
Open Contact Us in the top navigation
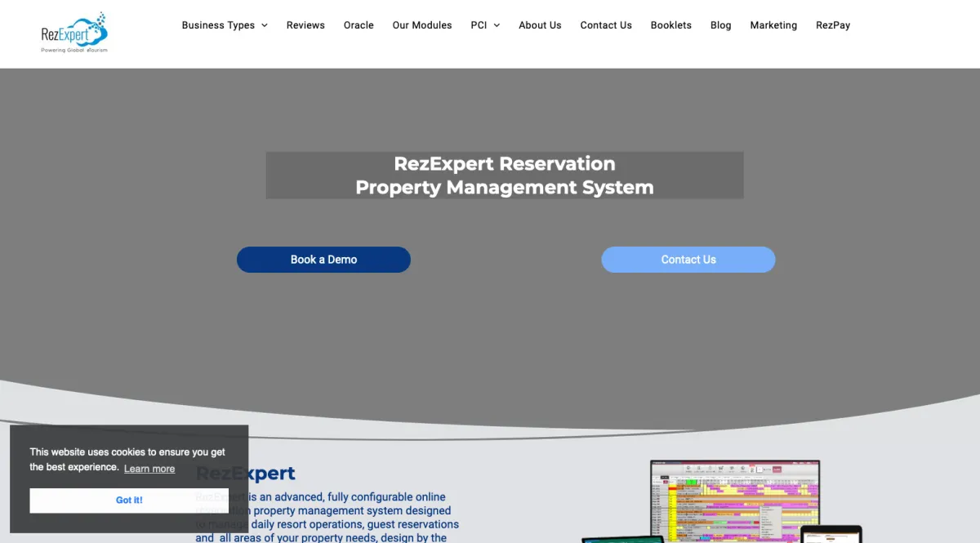coord(606,25)
